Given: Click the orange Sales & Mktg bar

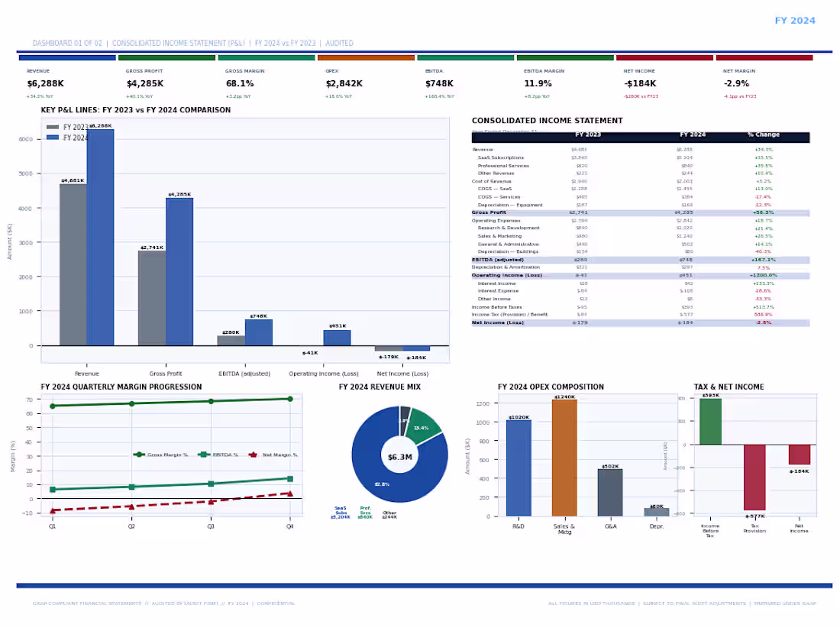Looking at the screenshot, I should coord(564,458).
